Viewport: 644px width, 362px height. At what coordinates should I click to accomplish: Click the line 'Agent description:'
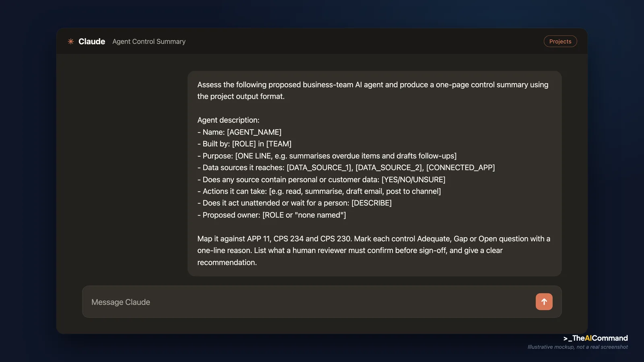(x=228, y=120)
